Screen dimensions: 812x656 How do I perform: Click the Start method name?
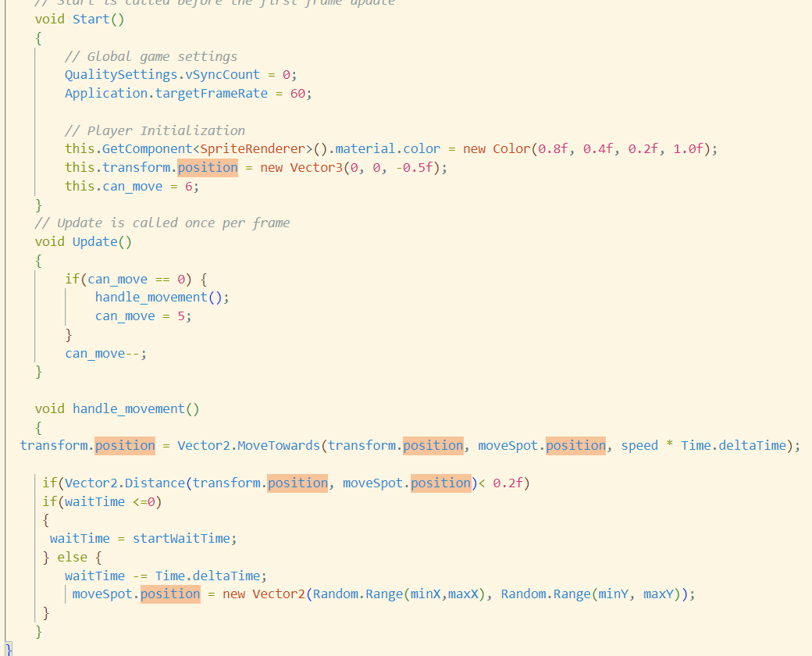click(x=90, y=19)
